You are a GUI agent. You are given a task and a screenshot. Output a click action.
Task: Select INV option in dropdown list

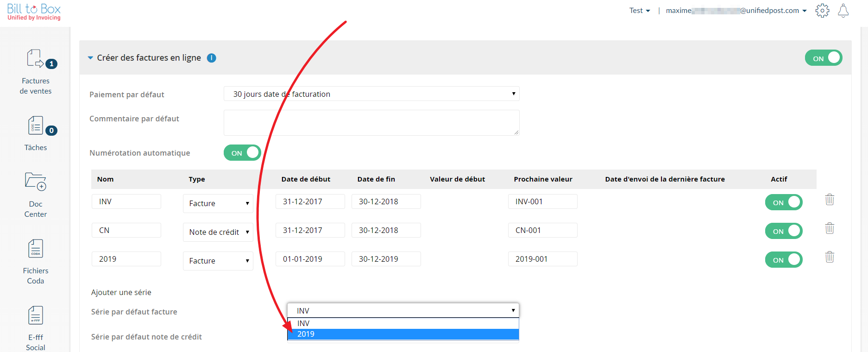403,323
